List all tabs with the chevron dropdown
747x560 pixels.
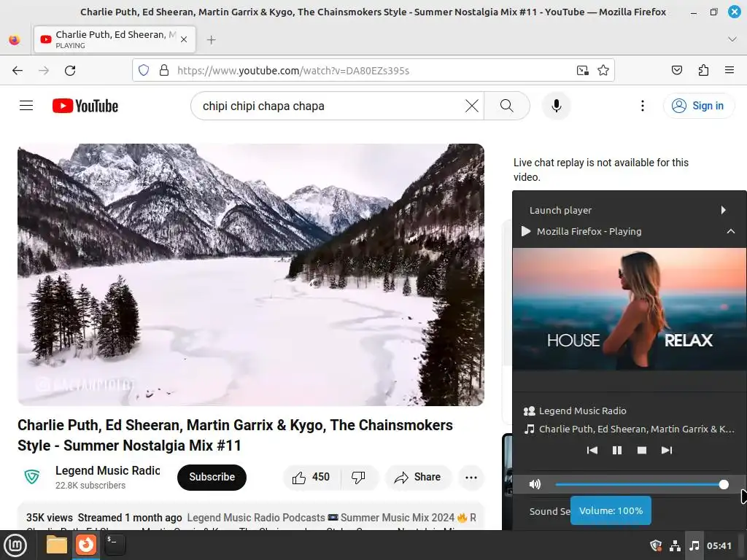732,39
